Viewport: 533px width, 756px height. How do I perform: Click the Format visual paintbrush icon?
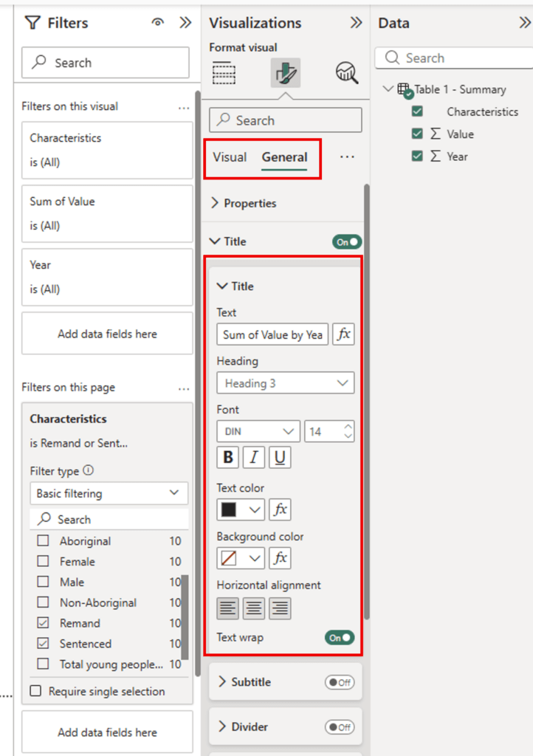[285, 72]
